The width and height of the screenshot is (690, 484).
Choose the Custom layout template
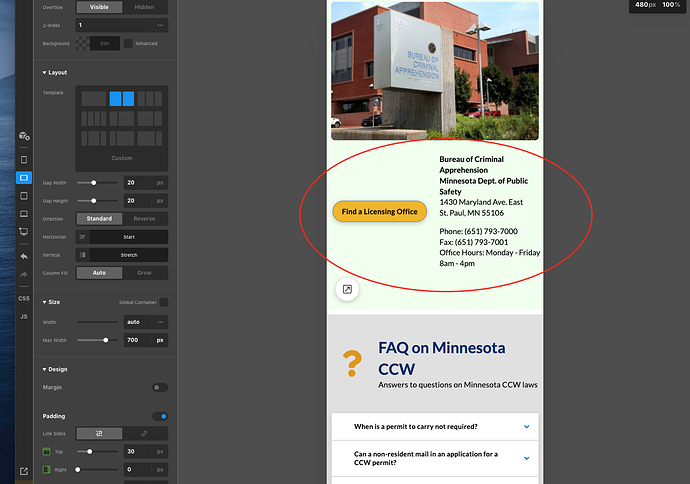(122, 158)
